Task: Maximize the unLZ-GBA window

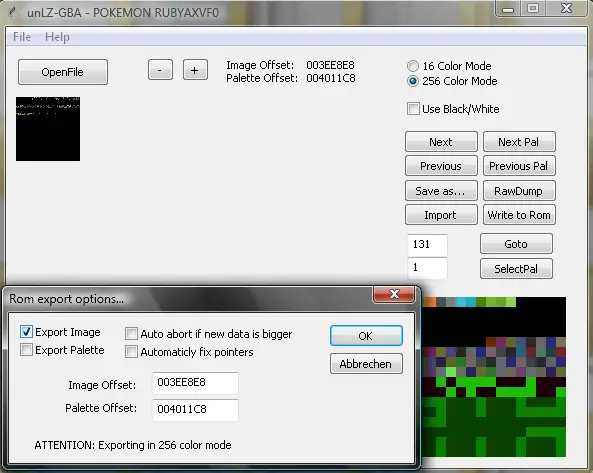Action: (x=533, y=8)
